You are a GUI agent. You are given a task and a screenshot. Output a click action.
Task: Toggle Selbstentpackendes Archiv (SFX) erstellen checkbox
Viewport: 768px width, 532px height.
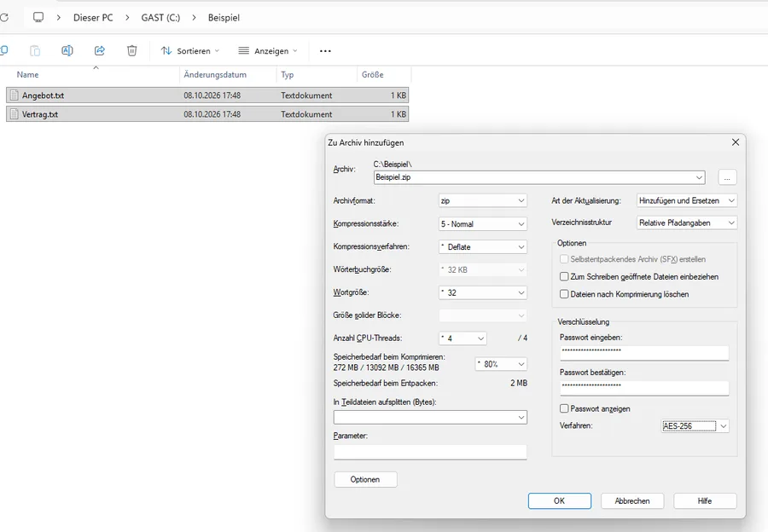[564, 259]
